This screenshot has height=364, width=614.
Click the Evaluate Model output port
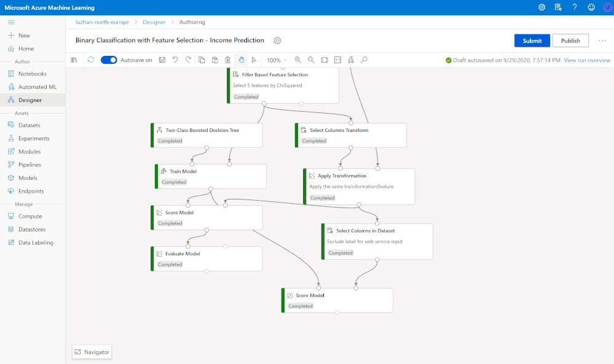click(207, 271)
